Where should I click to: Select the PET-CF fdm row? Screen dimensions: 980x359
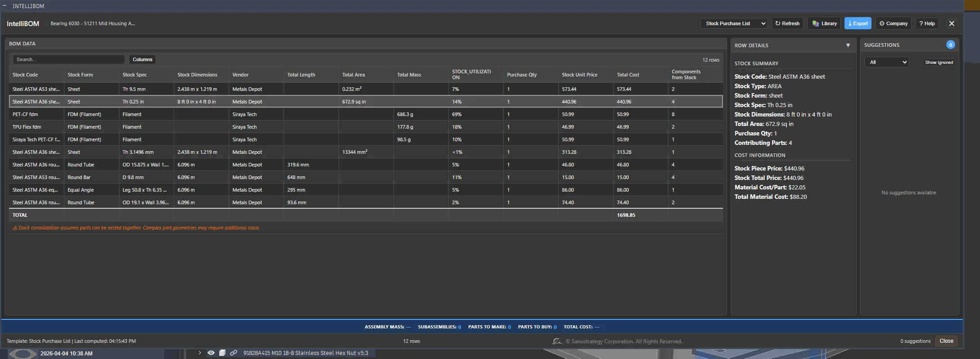366,114
